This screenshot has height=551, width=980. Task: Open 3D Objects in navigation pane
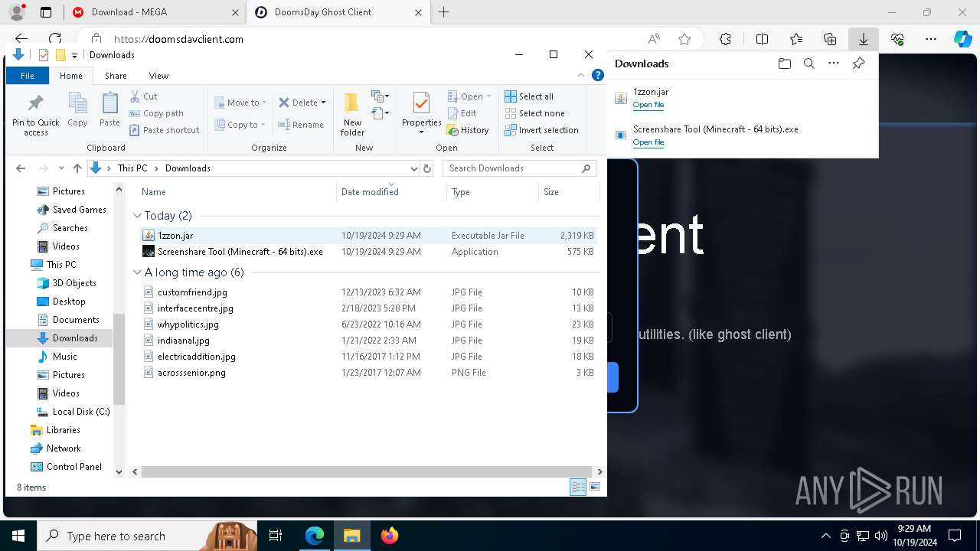(x=74, y=283)
